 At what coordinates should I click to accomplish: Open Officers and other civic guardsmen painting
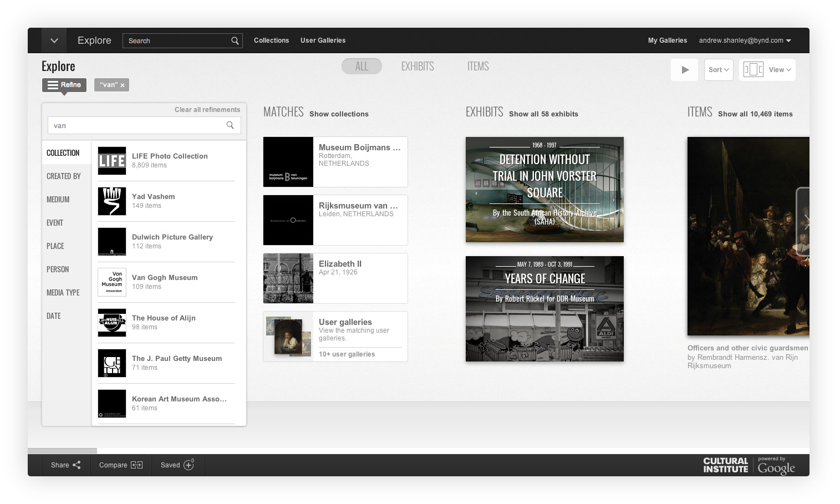click(749, 236)
